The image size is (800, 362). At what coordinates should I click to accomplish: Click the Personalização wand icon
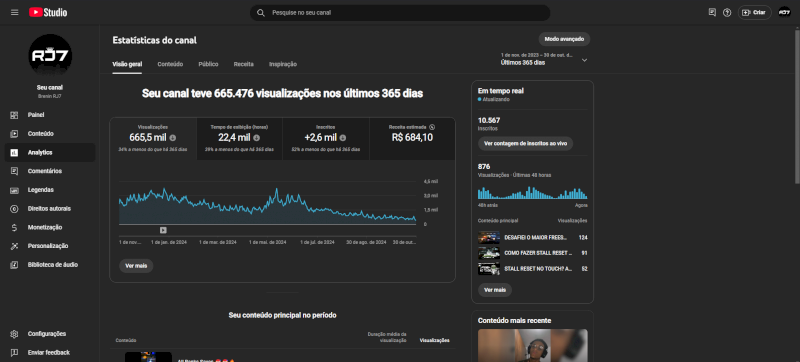(x=14, y=246)
